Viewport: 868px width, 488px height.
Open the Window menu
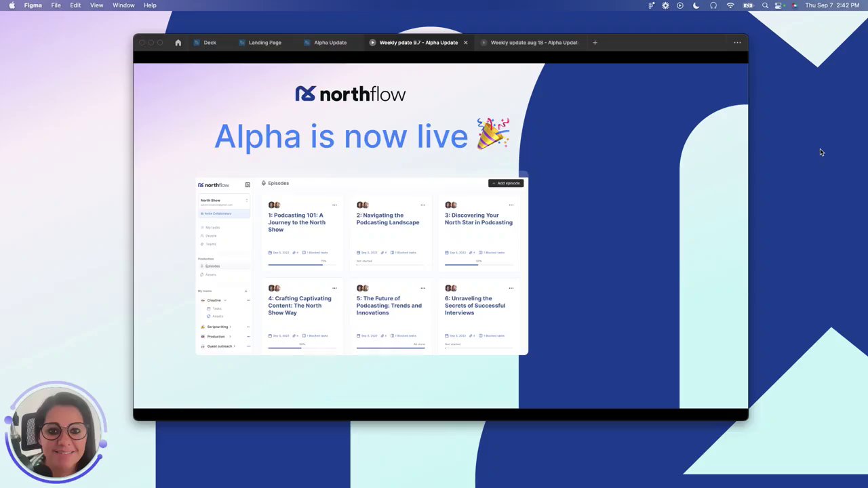pyautogui.click(x=123, y=5)
